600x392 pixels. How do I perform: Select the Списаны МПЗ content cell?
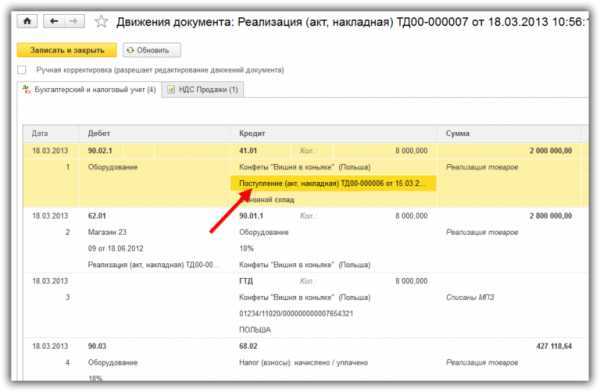point(470,297)
